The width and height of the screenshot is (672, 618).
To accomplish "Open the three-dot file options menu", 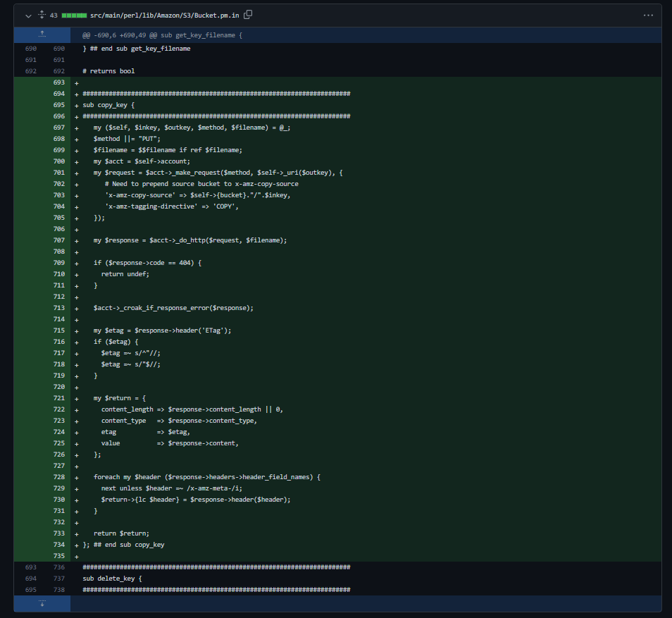I will tap(647, 15).
